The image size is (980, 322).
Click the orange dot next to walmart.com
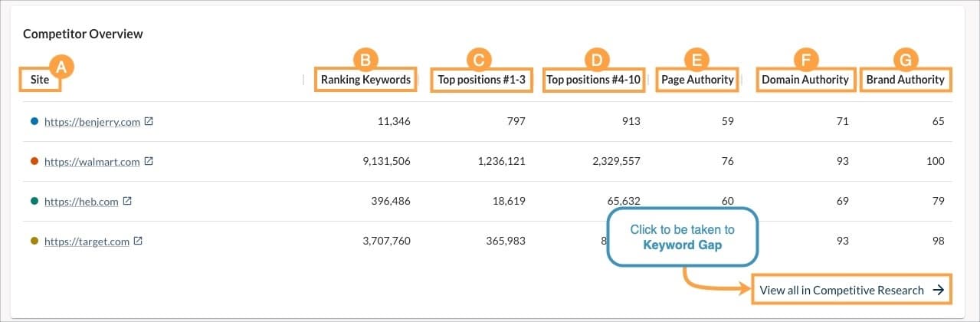[x=34, y=162]
